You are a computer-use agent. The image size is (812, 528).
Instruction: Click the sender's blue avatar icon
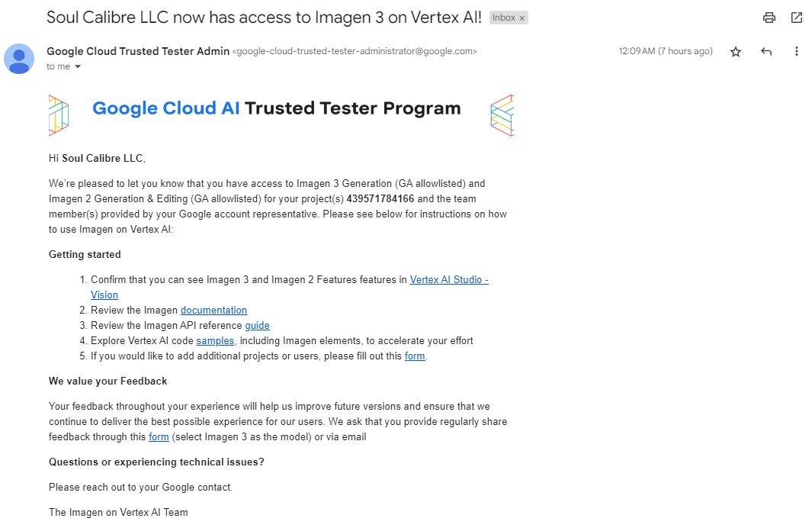tap(19, 59)
